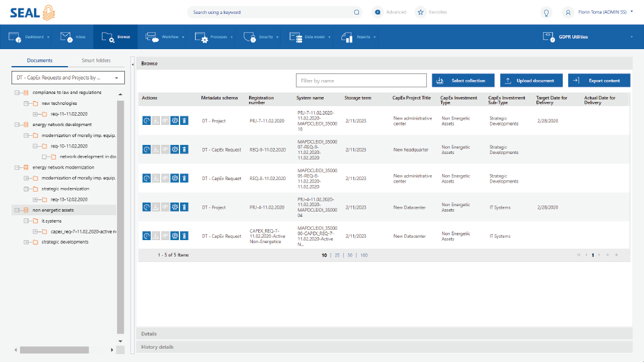Click the Advanced search icon
Image resolution: width=644 pixels, height=362 pixels.
pyautogui.click(x=377, y=12)
